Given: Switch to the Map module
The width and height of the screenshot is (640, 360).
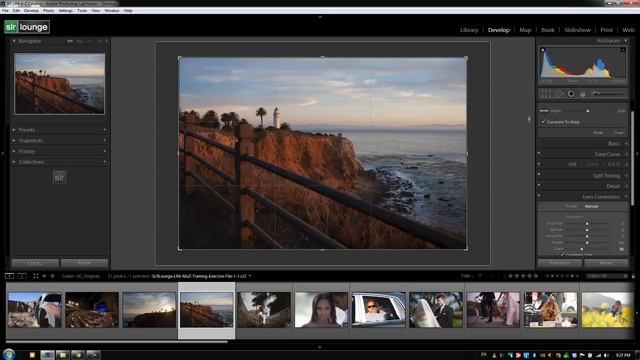Looking at the screenshot, I should tap(525, 30).
